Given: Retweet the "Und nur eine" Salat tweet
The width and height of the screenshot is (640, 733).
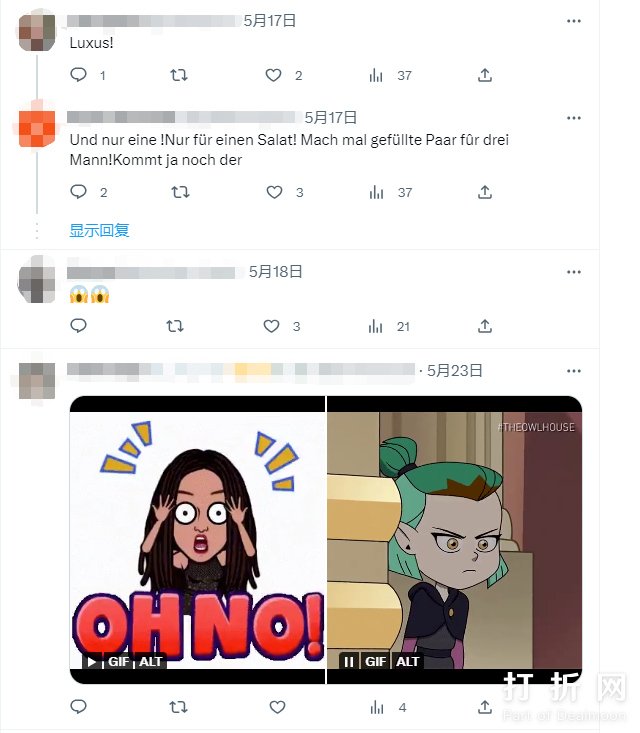Looking at the screenshot, I should point(180,192).
